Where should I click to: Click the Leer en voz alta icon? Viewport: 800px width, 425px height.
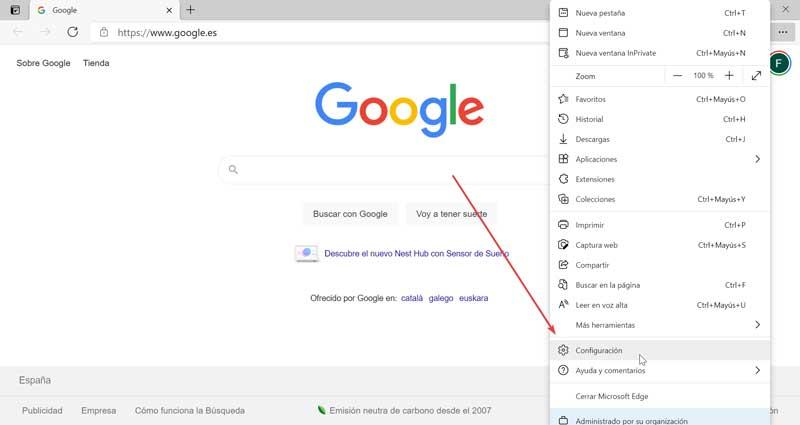point(563,305)
